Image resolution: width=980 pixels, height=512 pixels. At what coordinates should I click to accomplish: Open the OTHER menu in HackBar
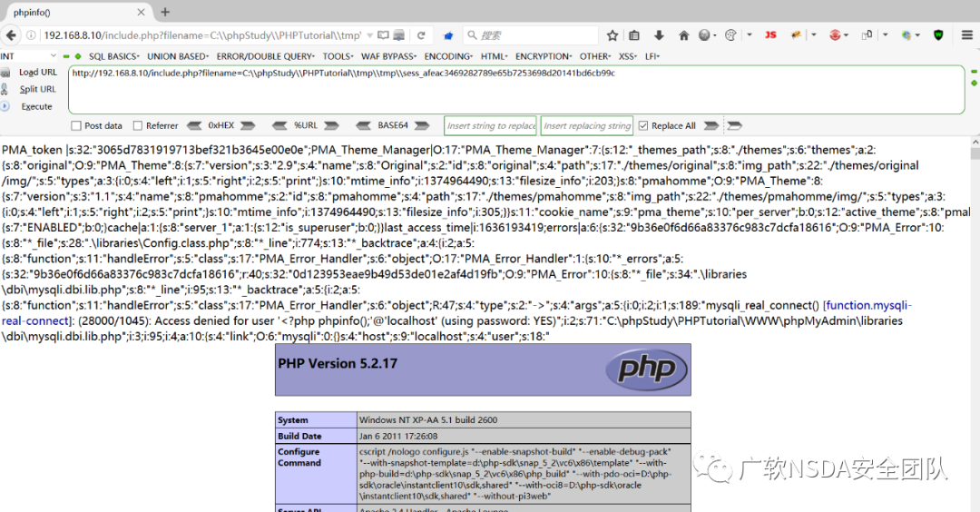click(595, 56)
